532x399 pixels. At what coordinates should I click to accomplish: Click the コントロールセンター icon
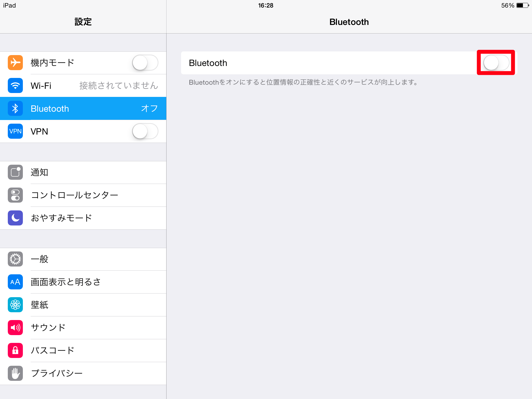(15, 195)
